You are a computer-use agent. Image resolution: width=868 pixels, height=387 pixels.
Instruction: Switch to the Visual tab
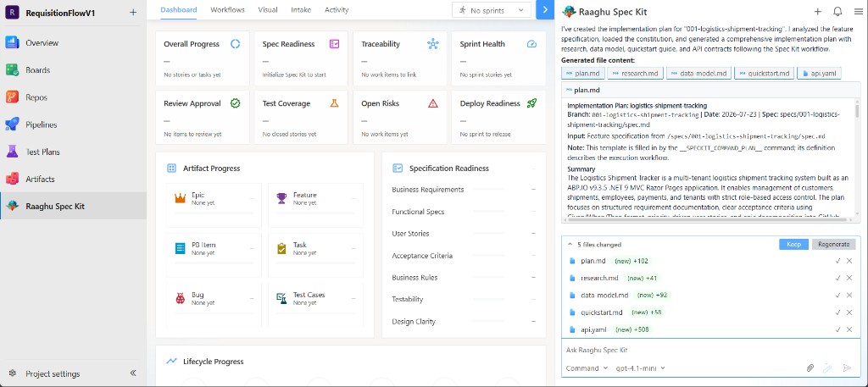coord(268,10)
